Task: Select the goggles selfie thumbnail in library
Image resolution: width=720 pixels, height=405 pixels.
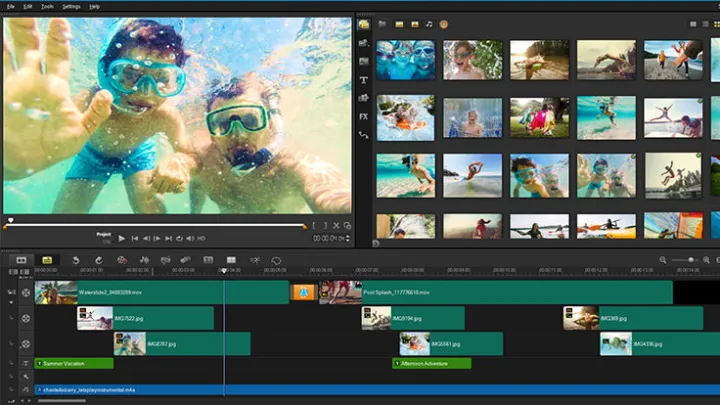Action: [405, 60]
